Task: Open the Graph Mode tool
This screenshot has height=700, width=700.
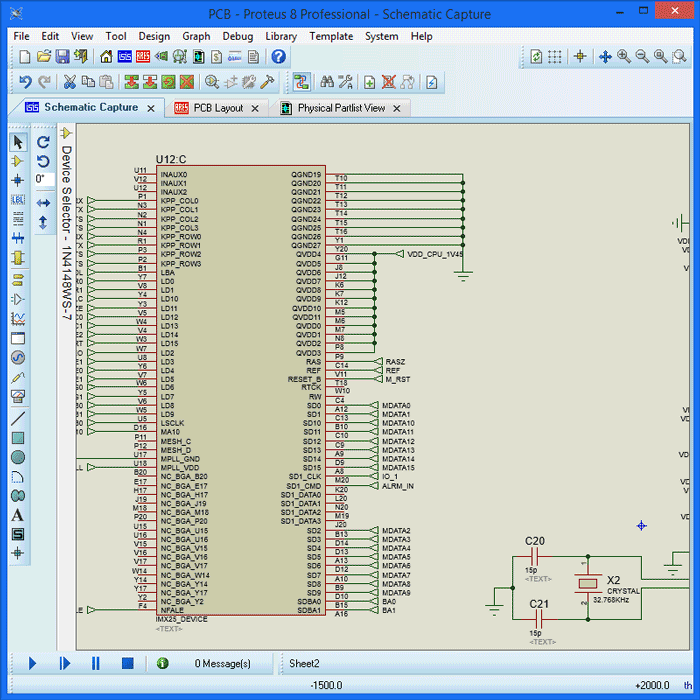Action: [x=18, y=319]
